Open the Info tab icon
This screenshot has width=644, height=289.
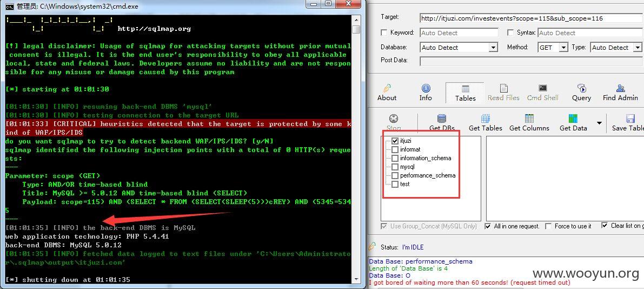click(426, 88)
